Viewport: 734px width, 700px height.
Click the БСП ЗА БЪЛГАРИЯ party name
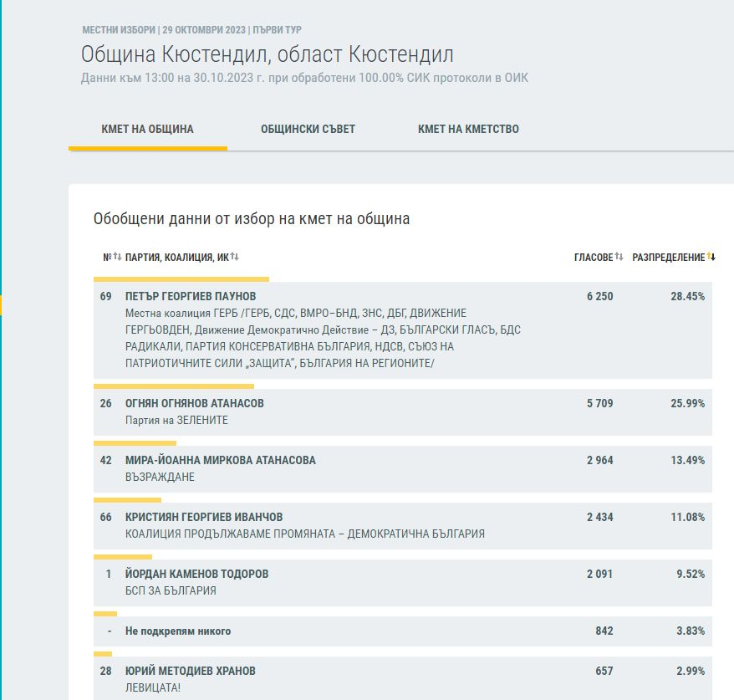[171, 591]
